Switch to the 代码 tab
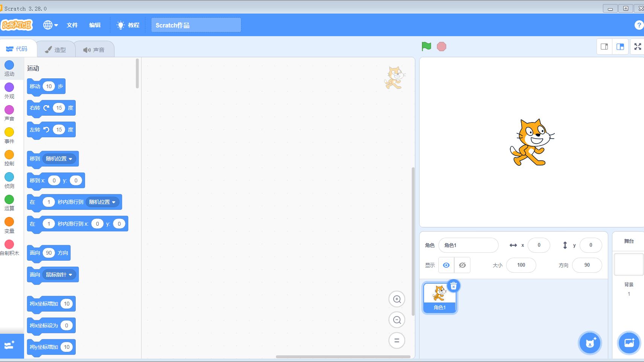 [17, 49]
